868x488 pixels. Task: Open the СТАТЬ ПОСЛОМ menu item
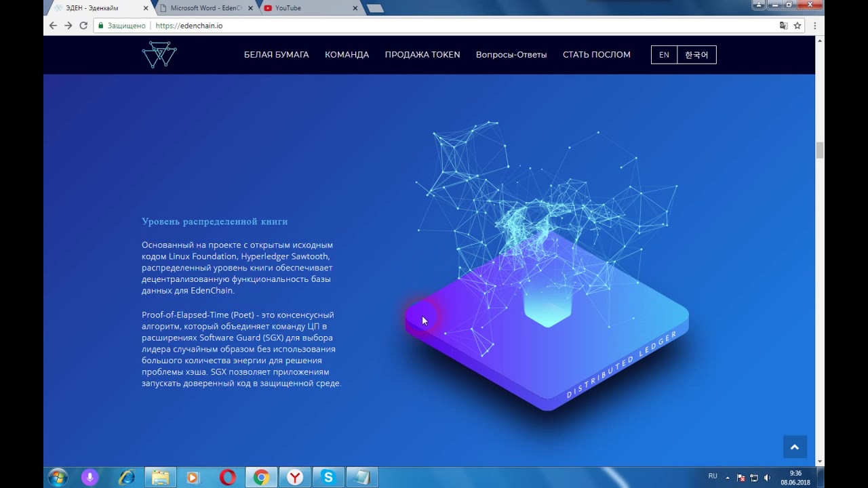[597, 55]
